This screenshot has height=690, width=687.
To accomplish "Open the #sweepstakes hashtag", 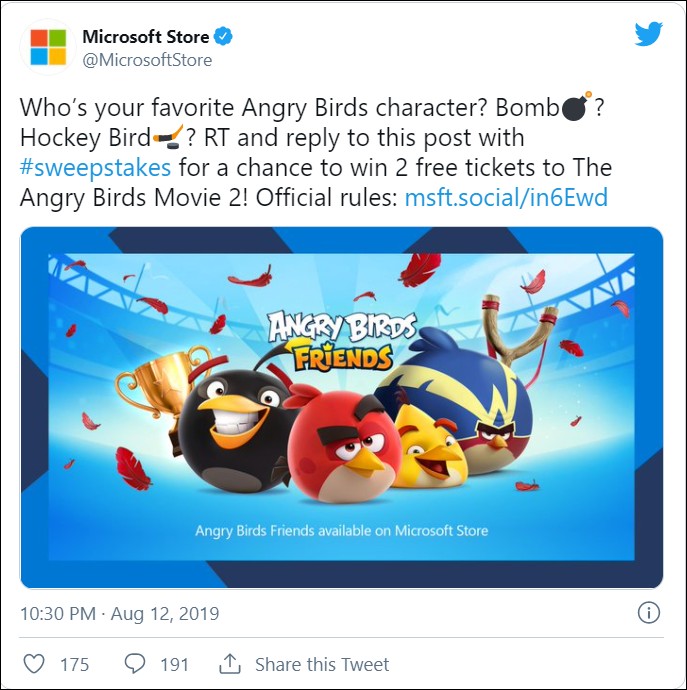I will [96, 167].
